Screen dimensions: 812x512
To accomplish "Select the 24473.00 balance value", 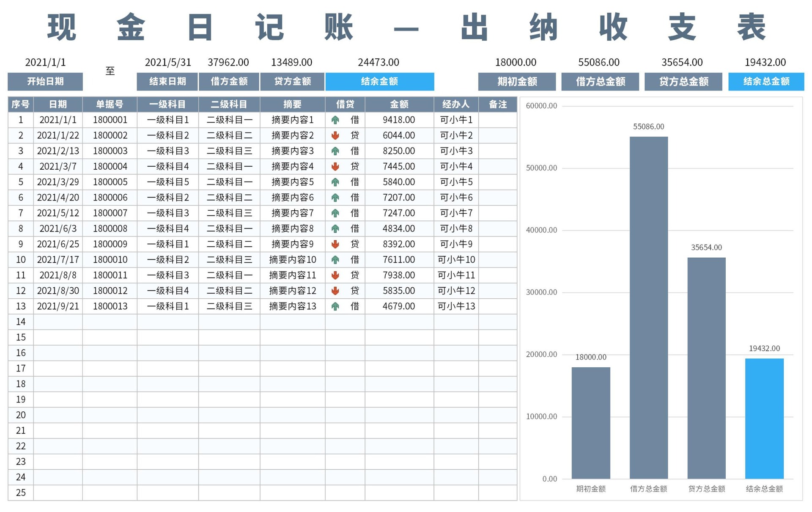I will click(x=379, y=63).
